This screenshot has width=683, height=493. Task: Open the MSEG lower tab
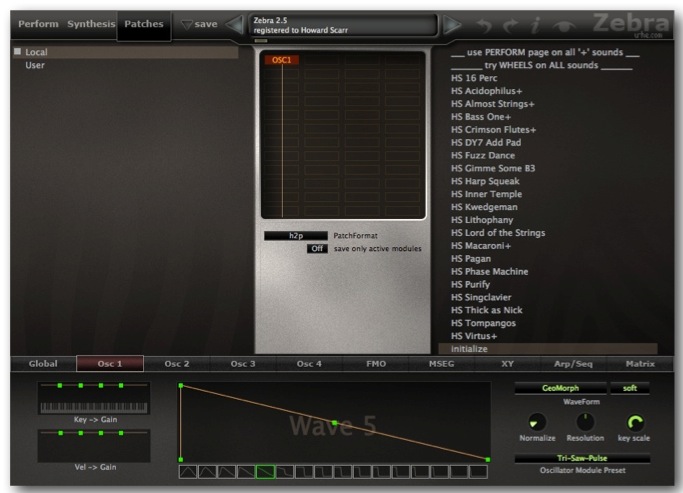click(442, 364)
